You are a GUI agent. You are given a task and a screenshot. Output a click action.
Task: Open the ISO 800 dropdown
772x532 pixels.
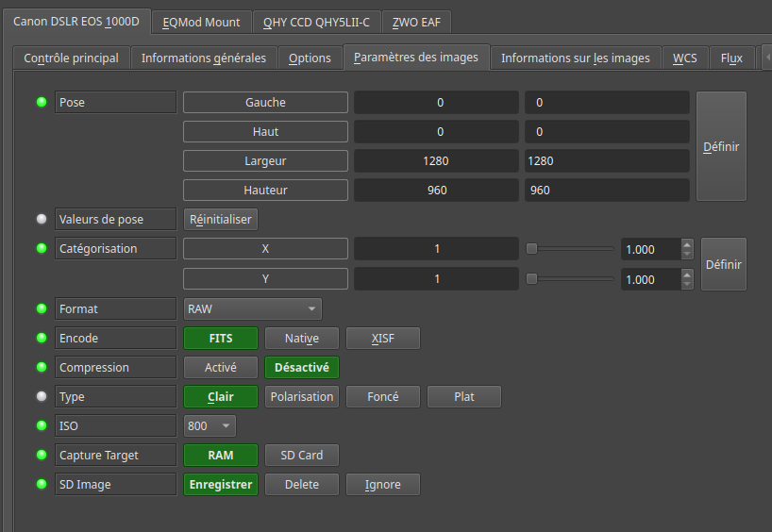209,425
